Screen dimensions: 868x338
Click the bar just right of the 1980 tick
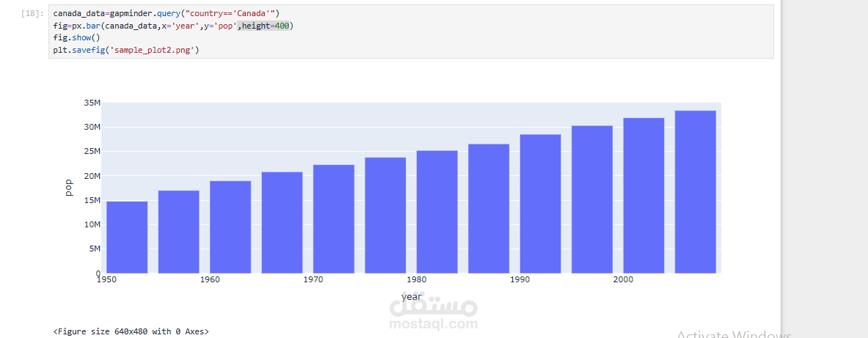click(x=437, y=212)
